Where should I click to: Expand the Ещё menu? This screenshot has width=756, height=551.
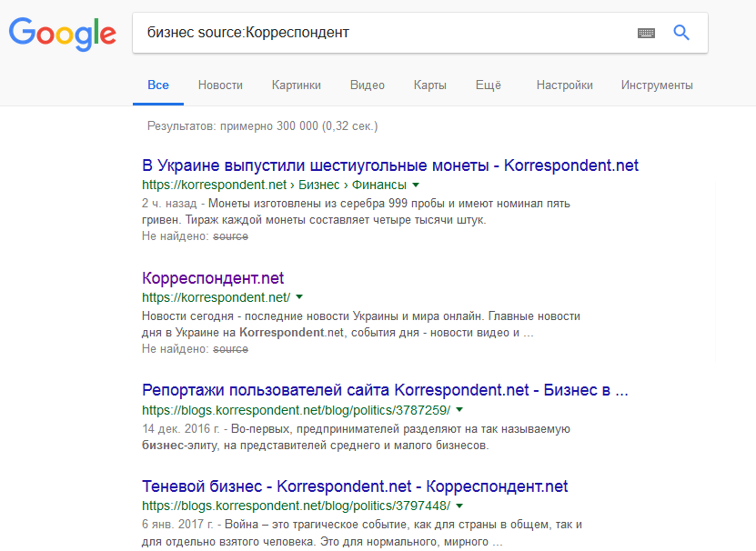coord(488,85)
